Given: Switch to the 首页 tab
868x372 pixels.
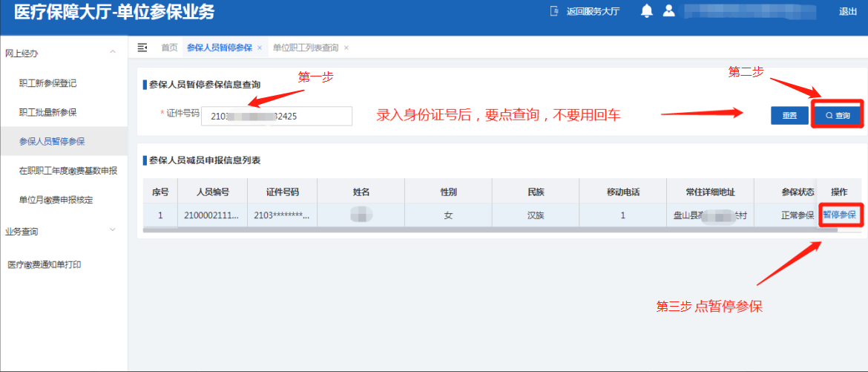Looking at the screenshot, I should pos(169,48).
